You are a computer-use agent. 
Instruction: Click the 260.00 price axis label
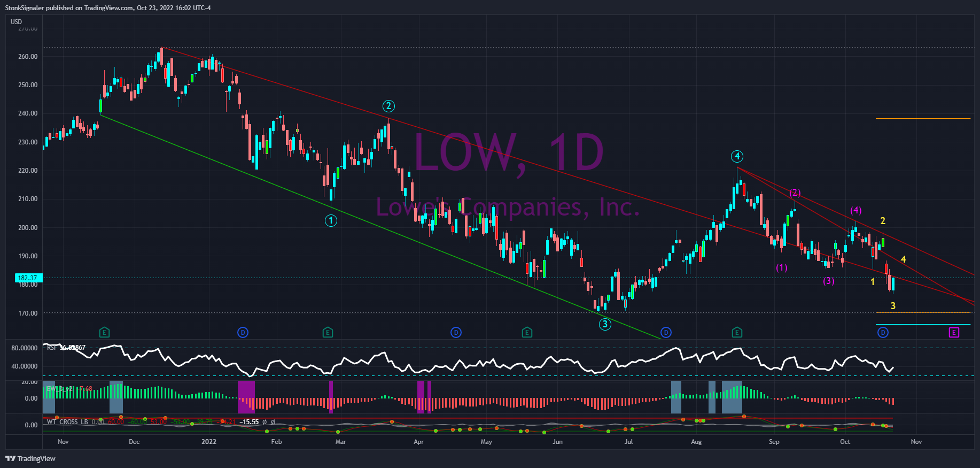[28, 56]
